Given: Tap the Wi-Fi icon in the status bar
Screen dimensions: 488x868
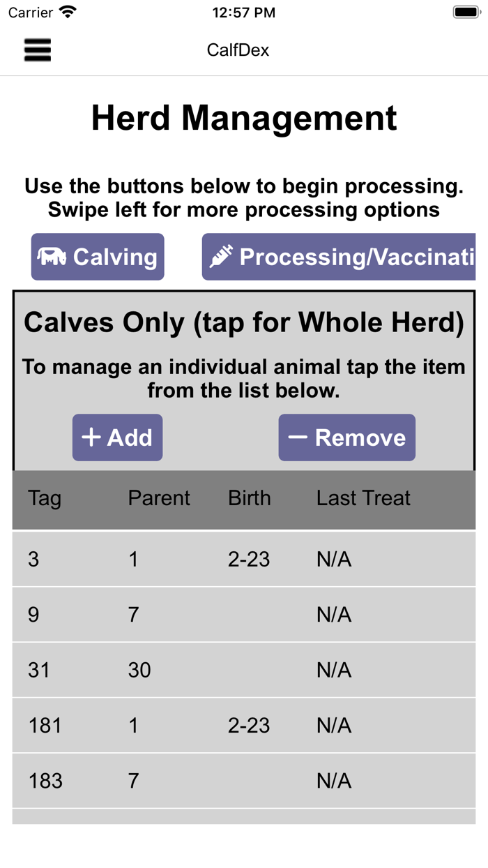Looking at the screenshot, I should [x=66, y=11].
